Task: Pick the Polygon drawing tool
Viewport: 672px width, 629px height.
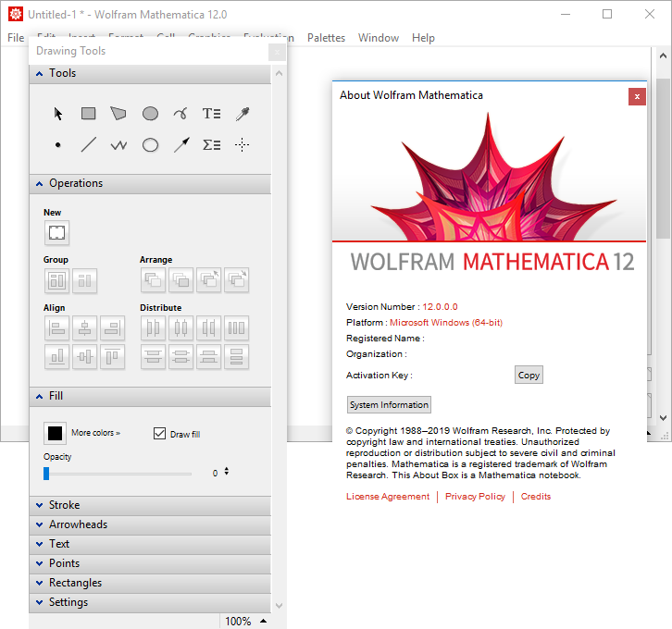Action: [119, 114]
